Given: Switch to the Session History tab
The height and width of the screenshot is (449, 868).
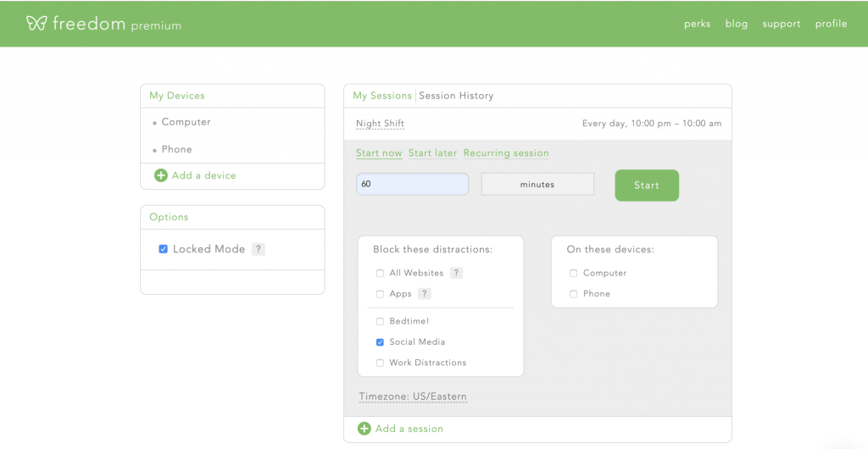Looking at the screenshot, I should 456,96.
